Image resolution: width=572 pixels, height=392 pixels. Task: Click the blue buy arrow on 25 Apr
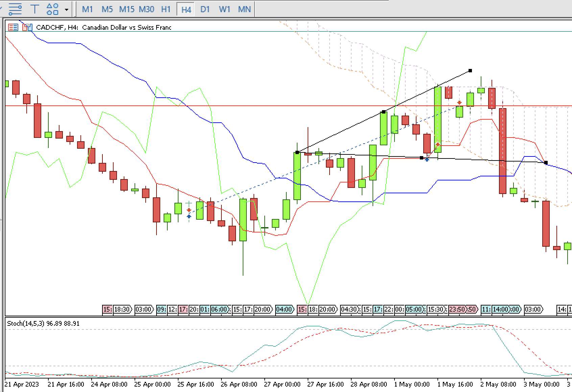[189, 216]
